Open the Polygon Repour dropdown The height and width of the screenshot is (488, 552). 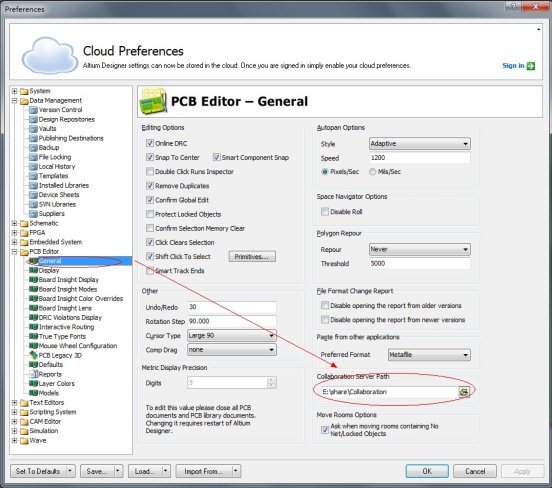coord(420,249)
